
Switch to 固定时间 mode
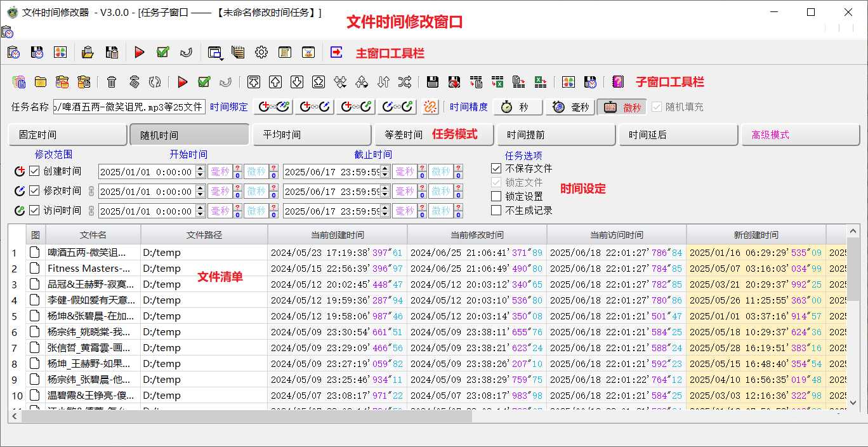(x=67, y=135)
